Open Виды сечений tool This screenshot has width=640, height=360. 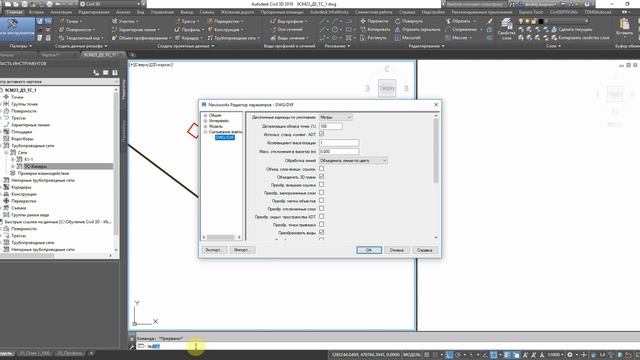(x=289, y=38)
